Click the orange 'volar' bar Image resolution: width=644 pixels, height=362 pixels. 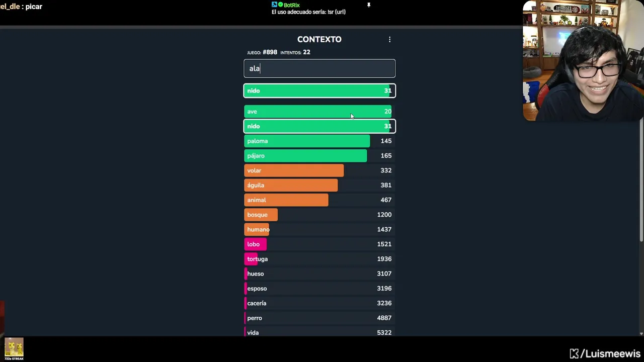pyautogui.click(x=294, y=170)
